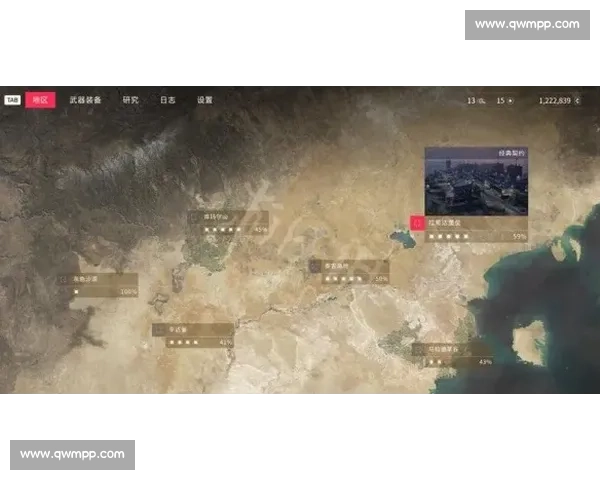The image size is (600, 480).
Task: Click the token icon beside counter 15
Action: point(510,101)
